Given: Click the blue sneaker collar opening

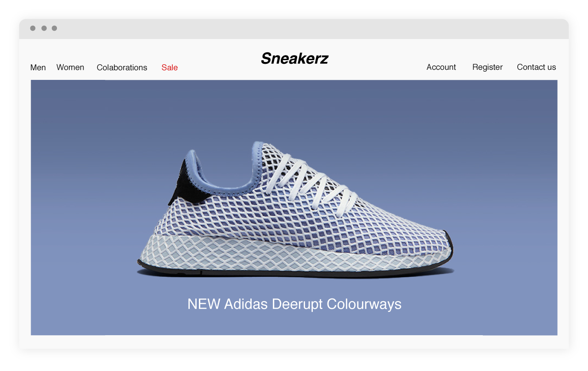Looking at the screenshot, I should coord(225,170).
